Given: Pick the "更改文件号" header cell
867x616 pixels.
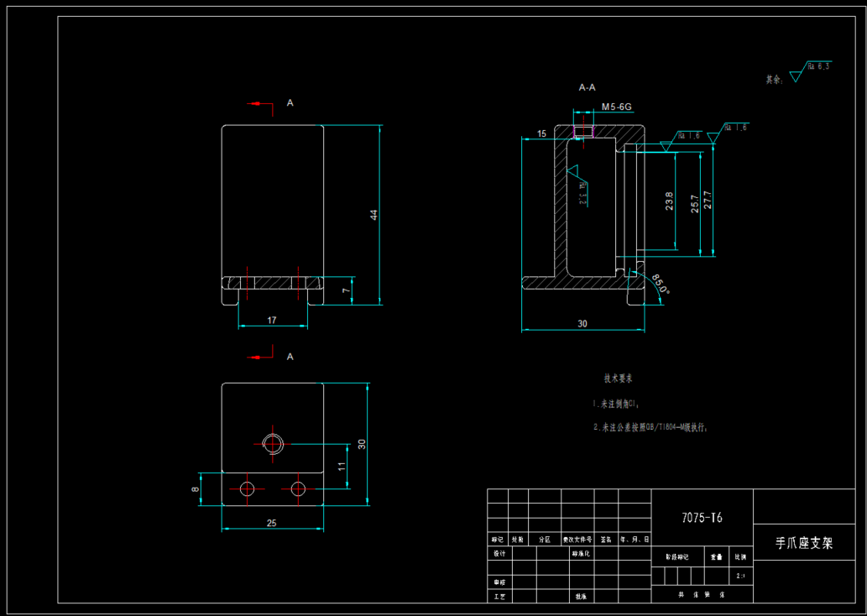Looking at the screenshot, I should (x=577, y=539).
